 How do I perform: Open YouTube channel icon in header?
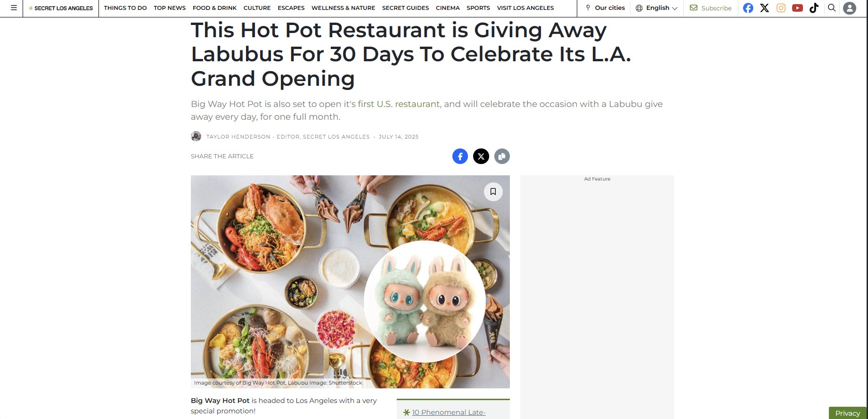pos(797,8)
